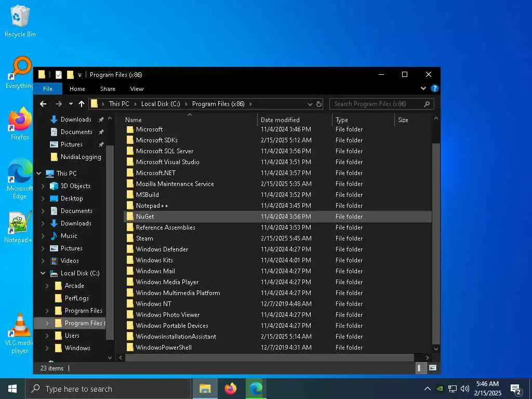Expand Arcade folder tree arrow
The height and width of the screenshot is (399, 532).
[x=47, y=286]
